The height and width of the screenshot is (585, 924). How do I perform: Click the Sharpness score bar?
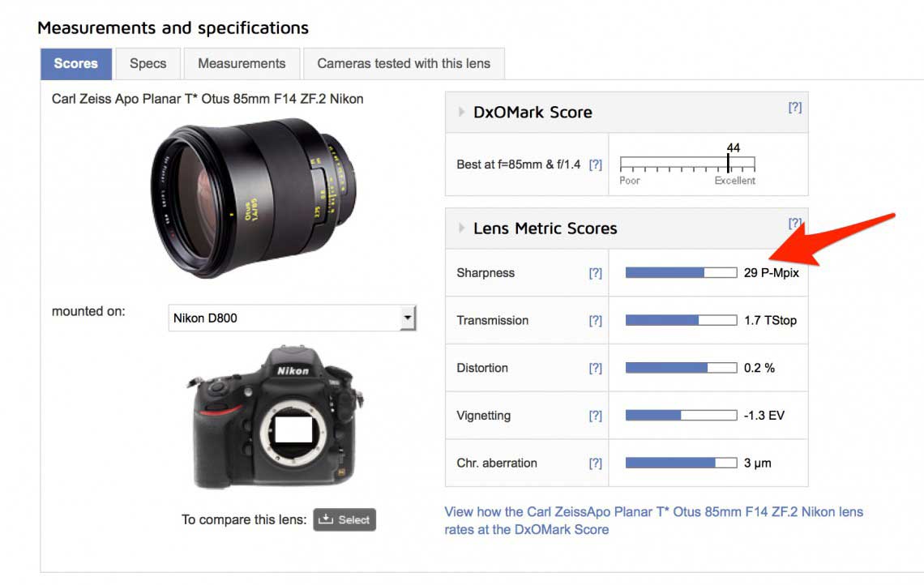(681, 273)
